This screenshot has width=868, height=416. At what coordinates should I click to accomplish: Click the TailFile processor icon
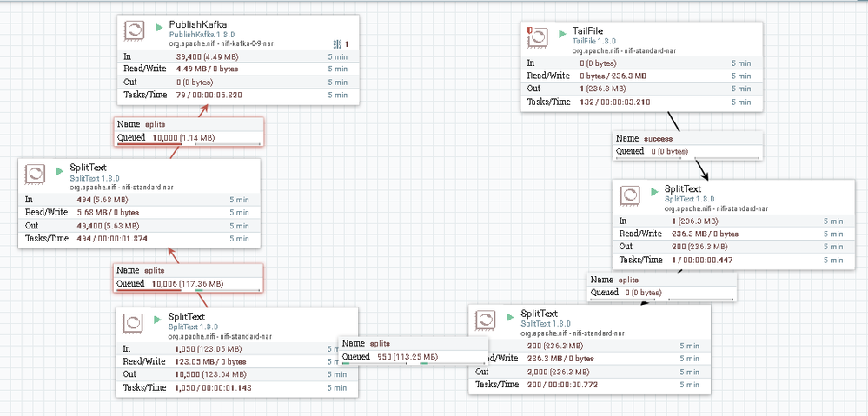pyautogui.click(x=538, y=37)
